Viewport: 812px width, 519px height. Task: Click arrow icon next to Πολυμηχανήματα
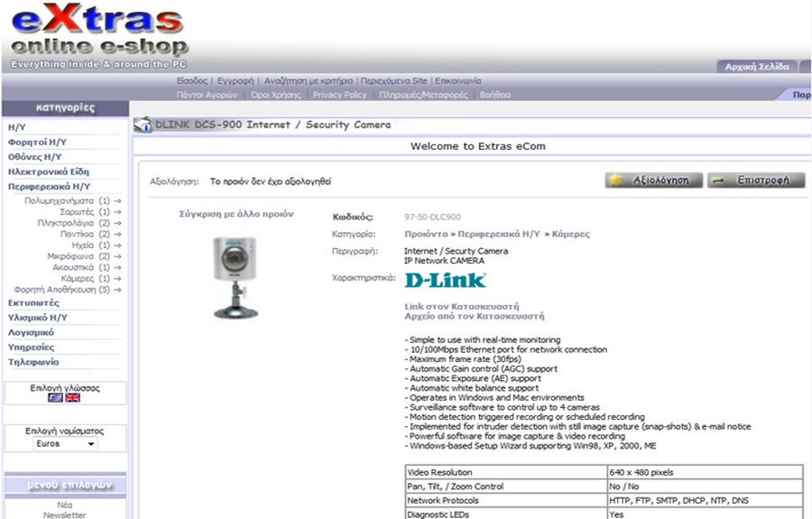[118, 201]
